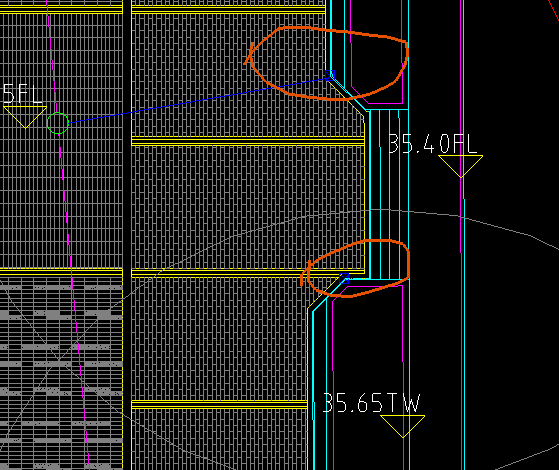Click the yellow triangle under 35.65TW
The image size is (559, 470).
403,426
